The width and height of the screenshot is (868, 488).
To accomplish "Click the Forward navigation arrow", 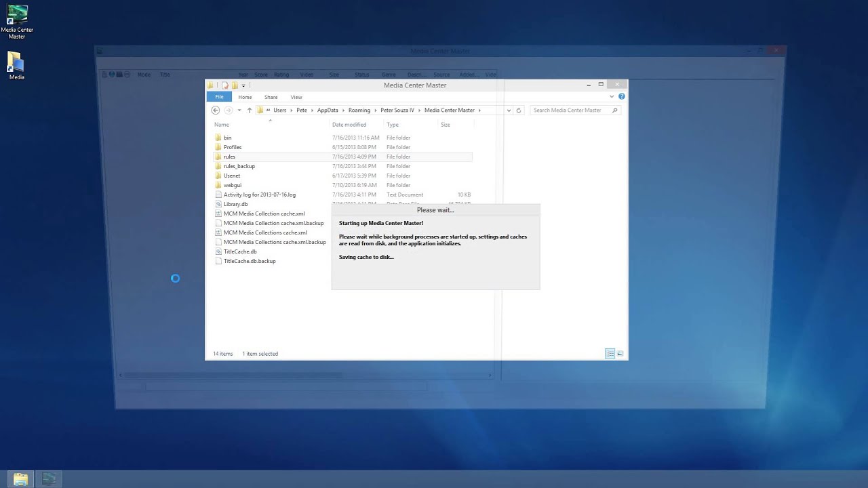I will pyautogui.click(x=228, y=110).
